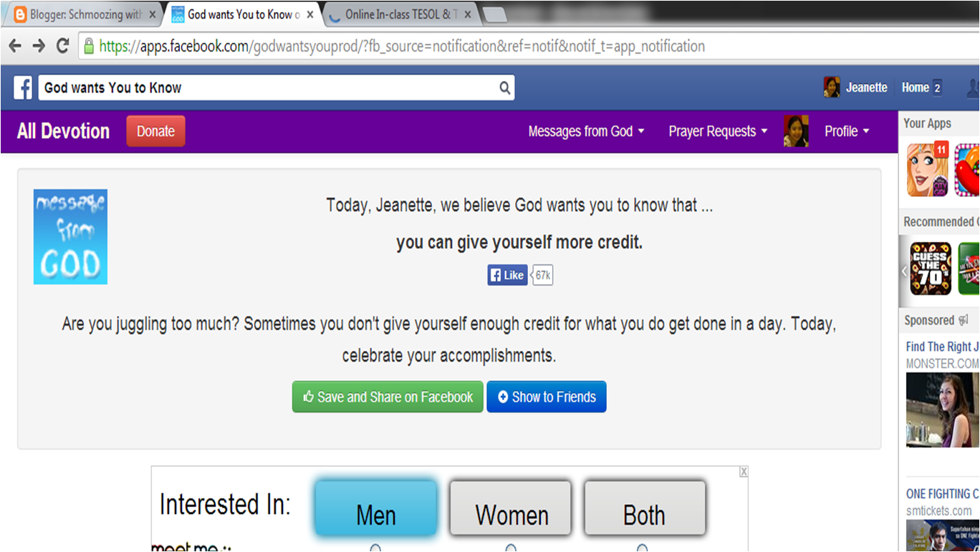Select Men in the Interested In ad

(x=376, y=508)
